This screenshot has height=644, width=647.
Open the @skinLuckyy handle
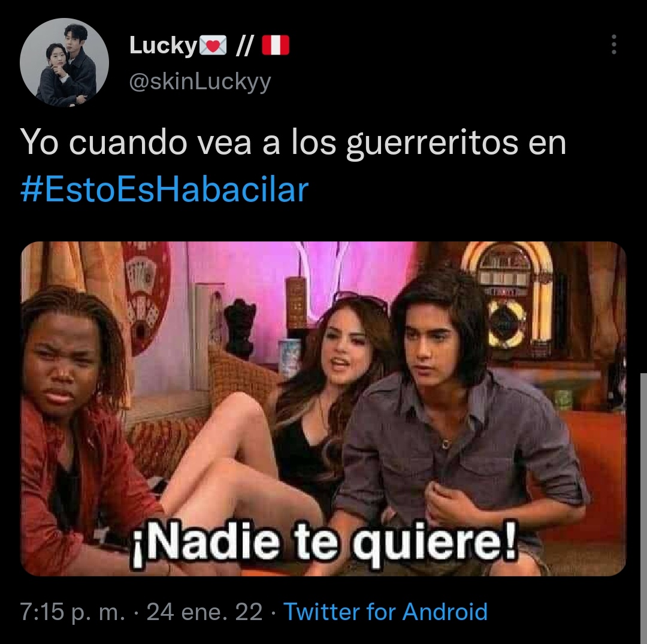coord(200,81)
